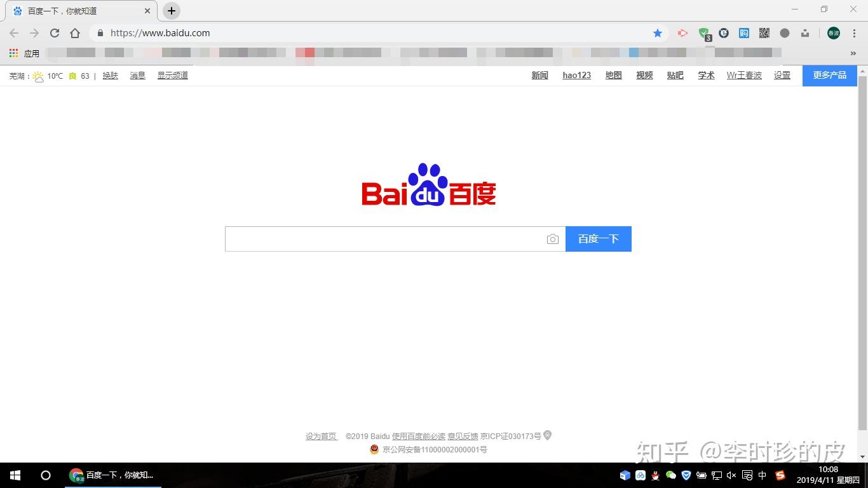Open the 意见反馈 feedback link
Viewport: 868px width, 488px height.
(463, 437)
